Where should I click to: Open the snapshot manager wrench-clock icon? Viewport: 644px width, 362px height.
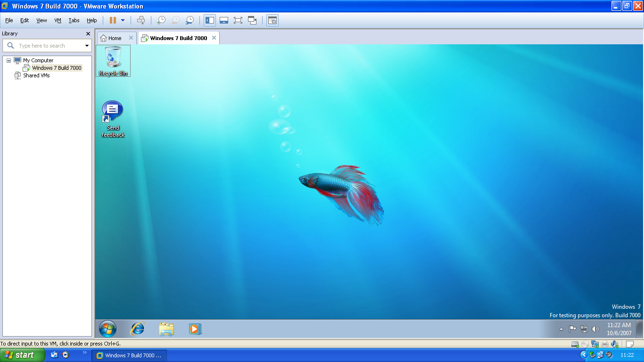[x=190, y=20]
